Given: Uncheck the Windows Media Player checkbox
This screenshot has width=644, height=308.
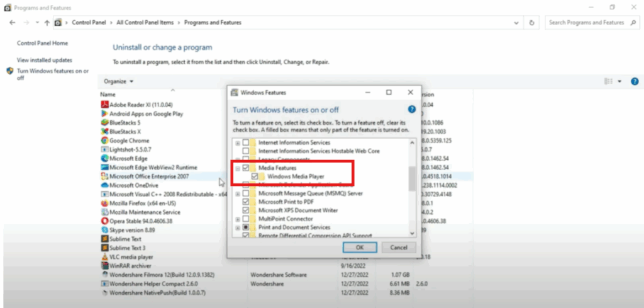Looking at the screenshot, I should 255,176.
